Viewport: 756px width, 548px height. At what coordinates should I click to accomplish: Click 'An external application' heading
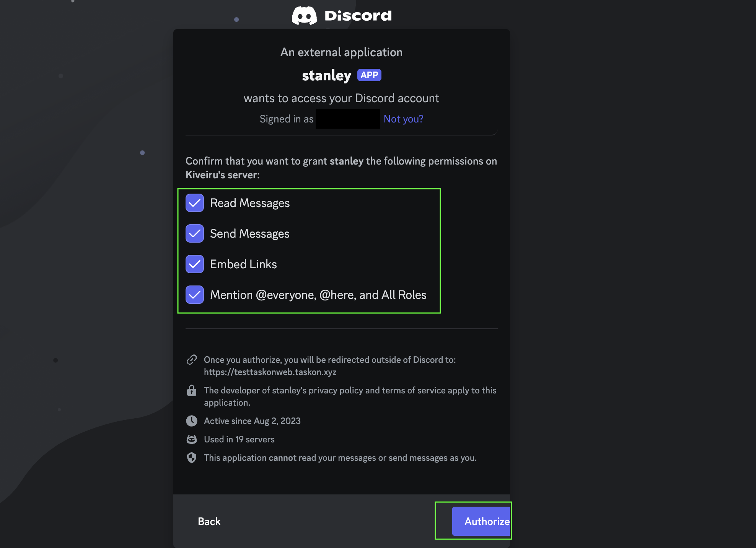[342, 52]
